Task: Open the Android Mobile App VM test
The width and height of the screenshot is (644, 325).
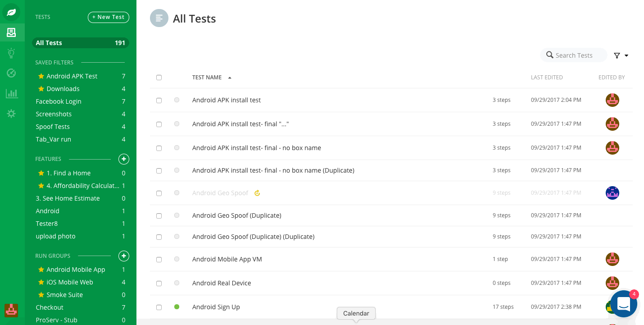Action: (227, 259)
